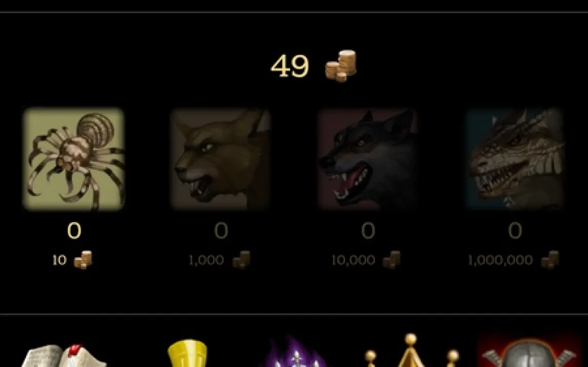Click coin icon beside 1,000,000 price

tap(550, 259)
